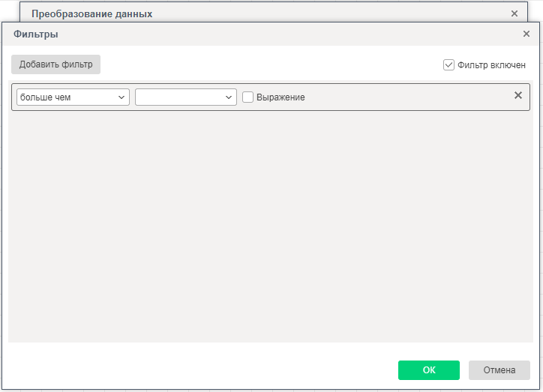543x392 pixels.
Task: Enable the Выражение checkbox
Action: click(248, 97)
